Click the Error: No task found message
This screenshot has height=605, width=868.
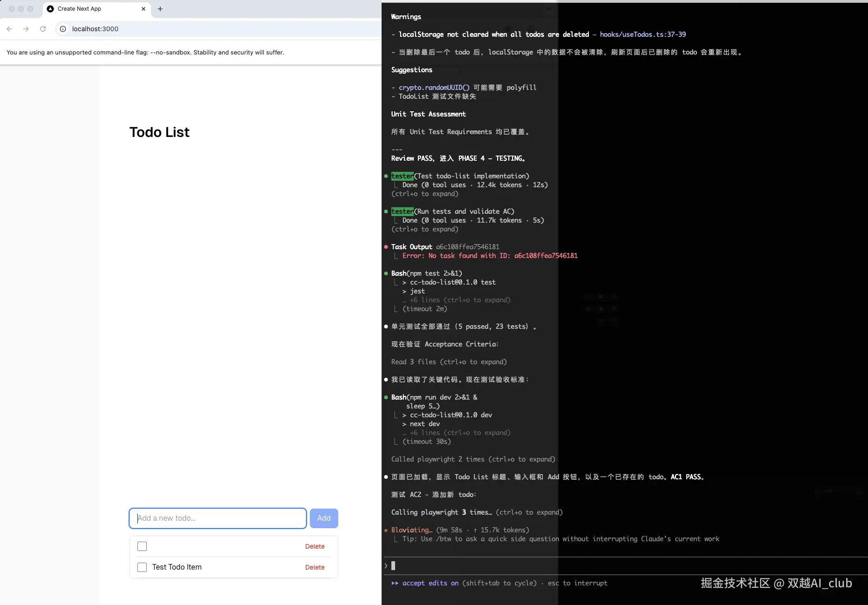(x=490, y=256)
